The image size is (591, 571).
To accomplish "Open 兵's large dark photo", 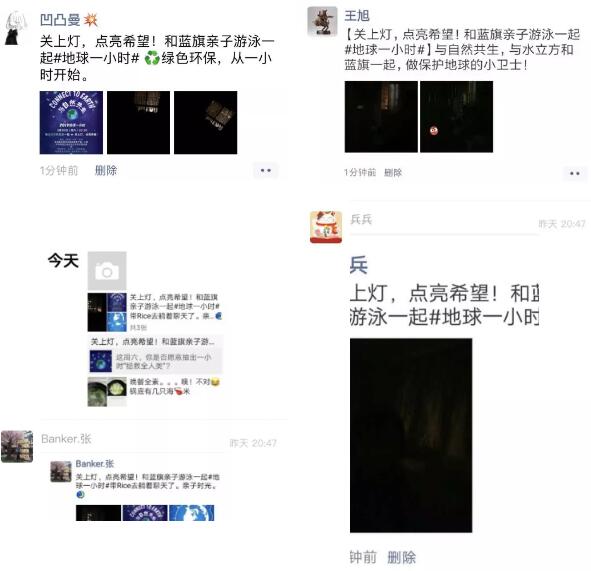I will (x=411, y=435).
